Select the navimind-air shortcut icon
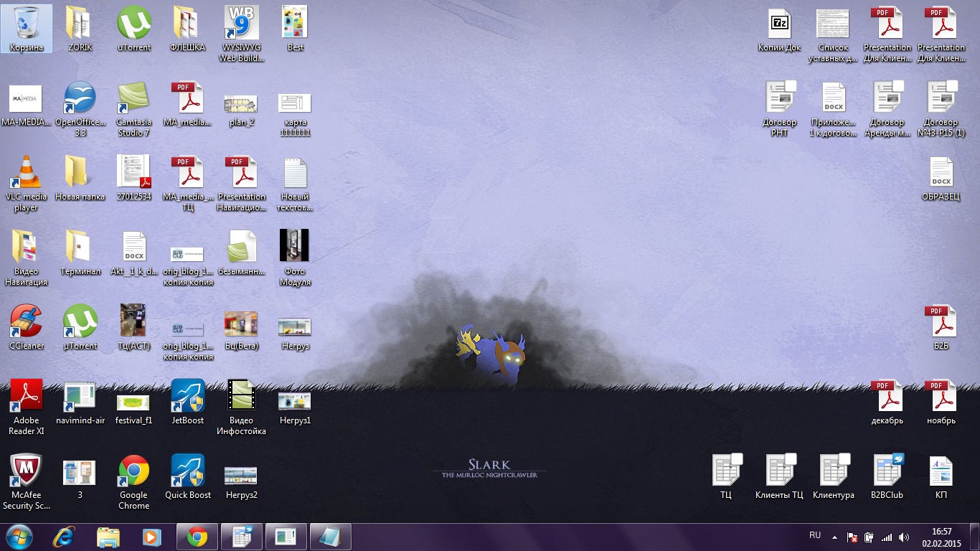This screenshot has height=551, width=980. [80, 402]
